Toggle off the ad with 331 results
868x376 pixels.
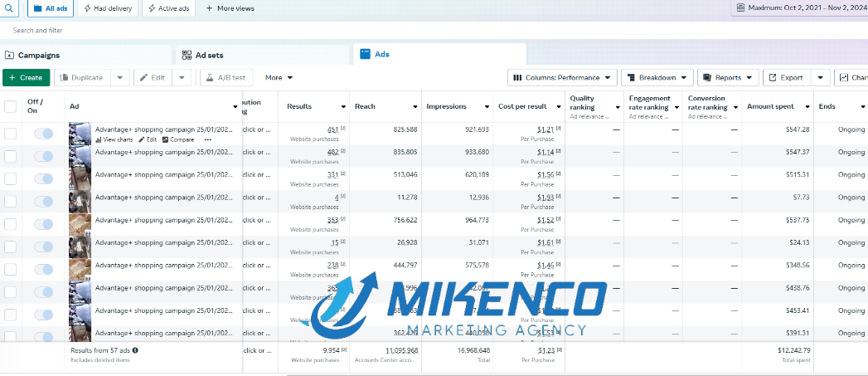point(43,179)
